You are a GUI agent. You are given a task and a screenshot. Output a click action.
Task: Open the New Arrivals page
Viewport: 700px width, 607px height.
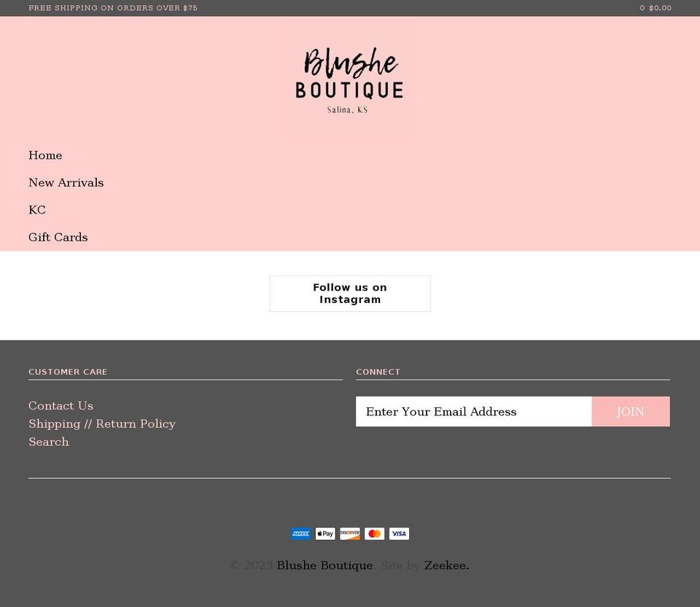pyautogui.click(x=66, y=182)
